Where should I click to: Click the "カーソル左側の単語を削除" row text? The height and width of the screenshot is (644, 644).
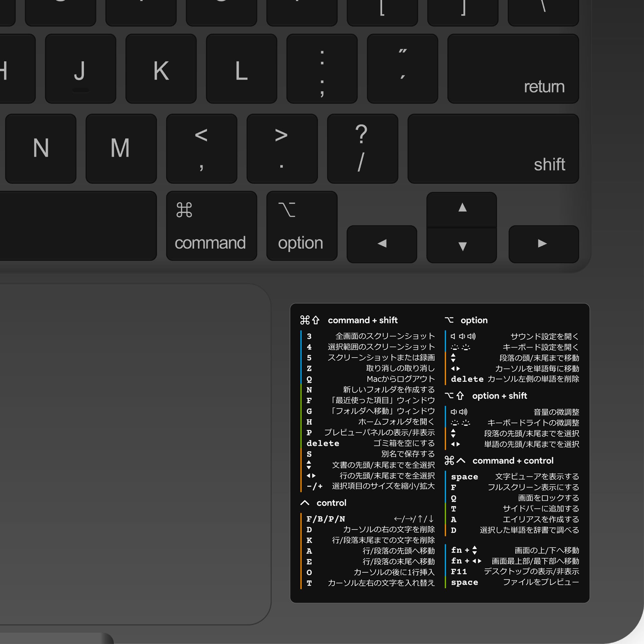533,379
